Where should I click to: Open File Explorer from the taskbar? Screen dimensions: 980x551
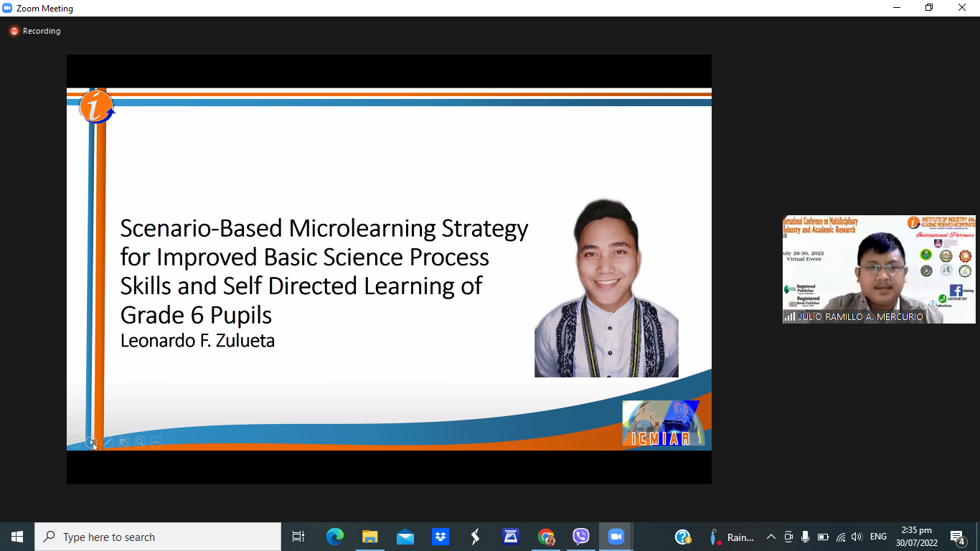[369, 537]
